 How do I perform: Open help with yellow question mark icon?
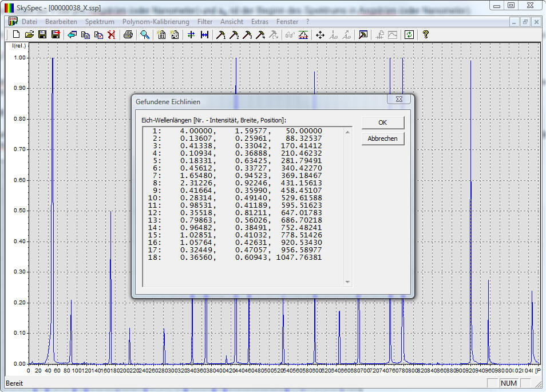click(x=425, y=35)
